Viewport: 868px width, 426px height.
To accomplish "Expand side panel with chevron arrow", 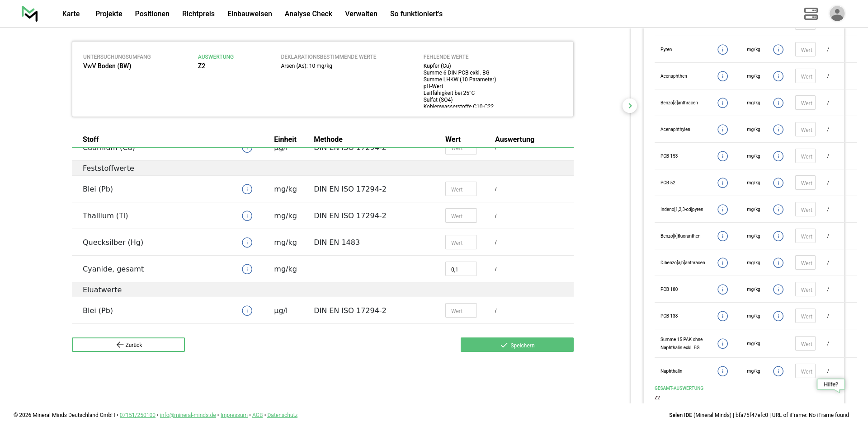I will pos(630,106).
